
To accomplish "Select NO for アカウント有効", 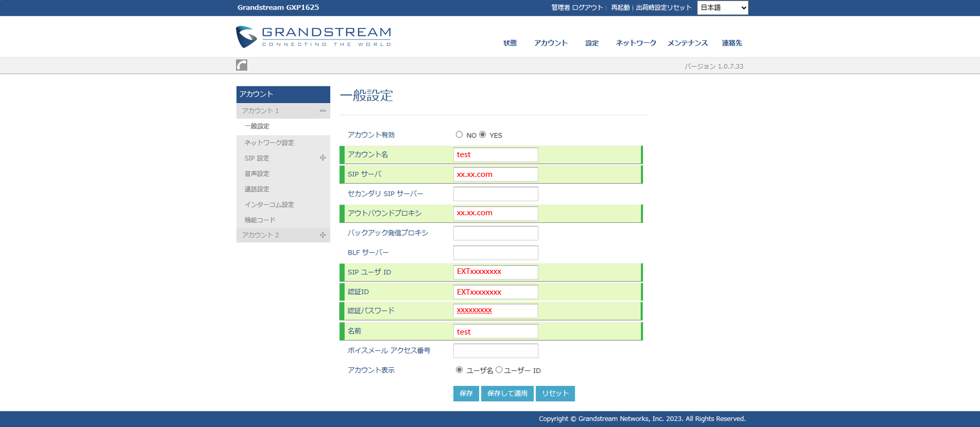I will pyautogui.click(x=459, y=134).
